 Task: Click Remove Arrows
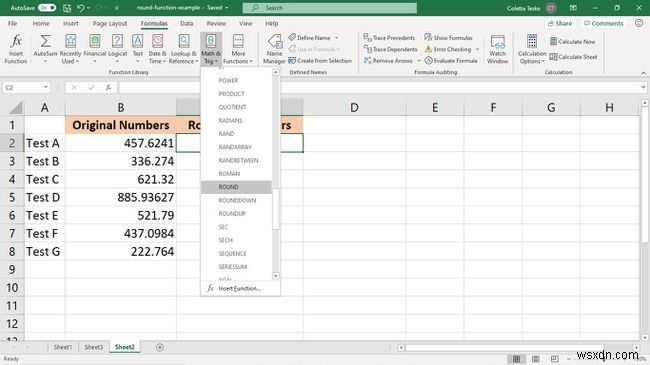click(x=388, y=61)
